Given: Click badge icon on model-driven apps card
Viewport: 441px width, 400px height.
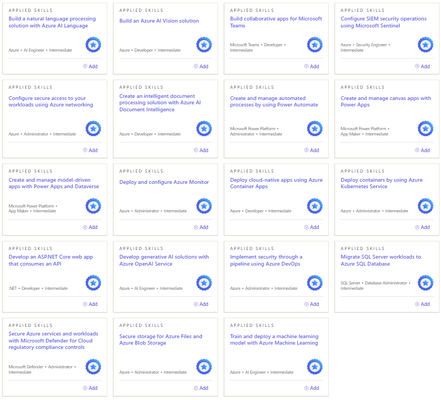Looking at the screenshot, I should [93, 206].
